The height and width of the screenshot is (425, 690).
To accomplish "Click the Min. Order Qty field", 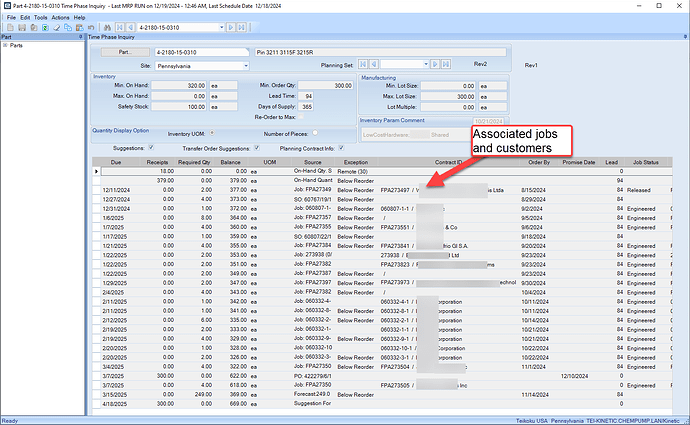I will (326, 85).
